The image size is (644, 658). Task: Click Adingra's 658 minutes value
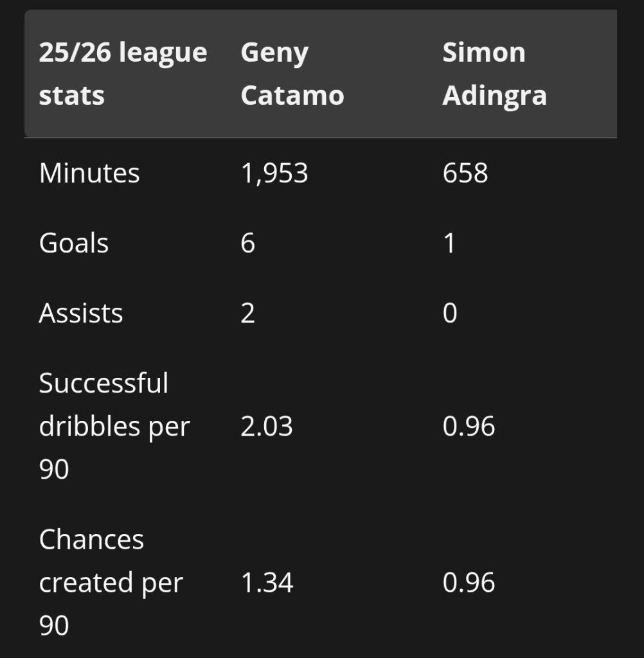click(x=465, y=173)
